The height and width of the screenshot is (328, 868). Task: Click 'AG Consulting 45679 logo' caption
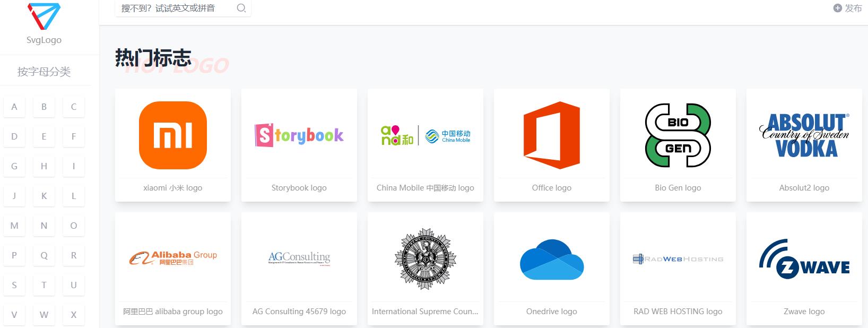(299, 312)
